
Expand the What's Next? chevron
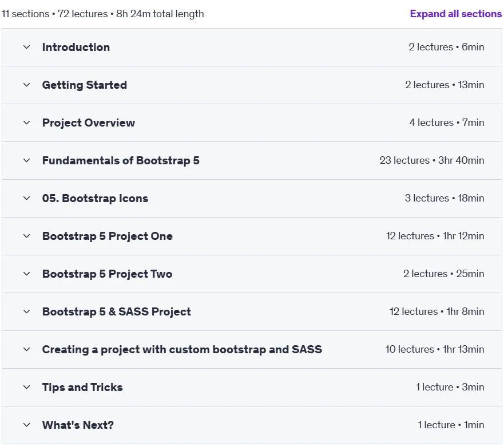(27, 425)
